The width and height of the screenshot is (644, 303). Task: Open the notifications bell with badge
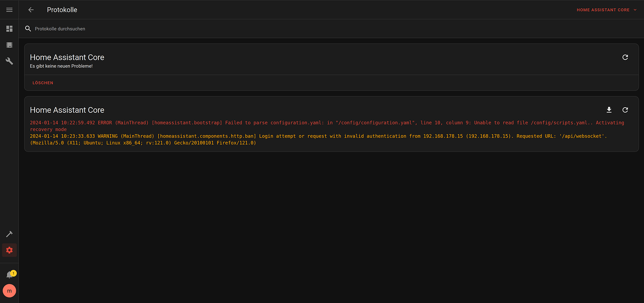click(x=9, y=274)
